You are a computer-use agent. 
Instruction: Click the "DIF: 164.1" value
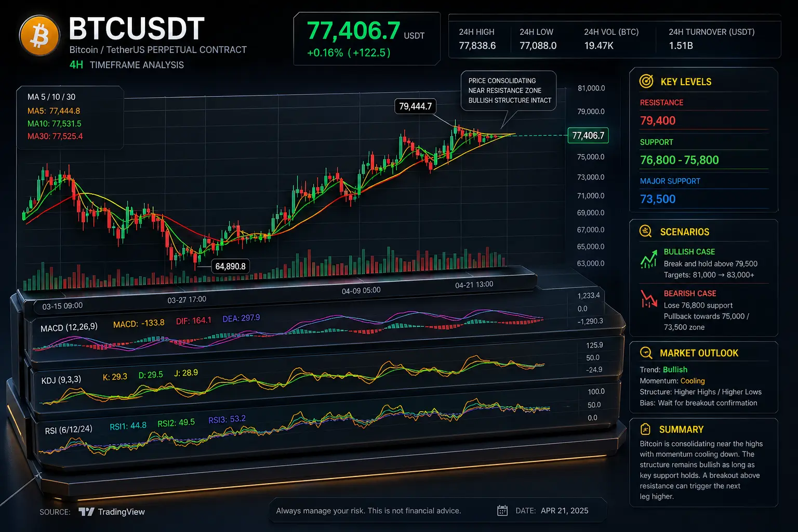pyautogui.click(x=193, y=321)
